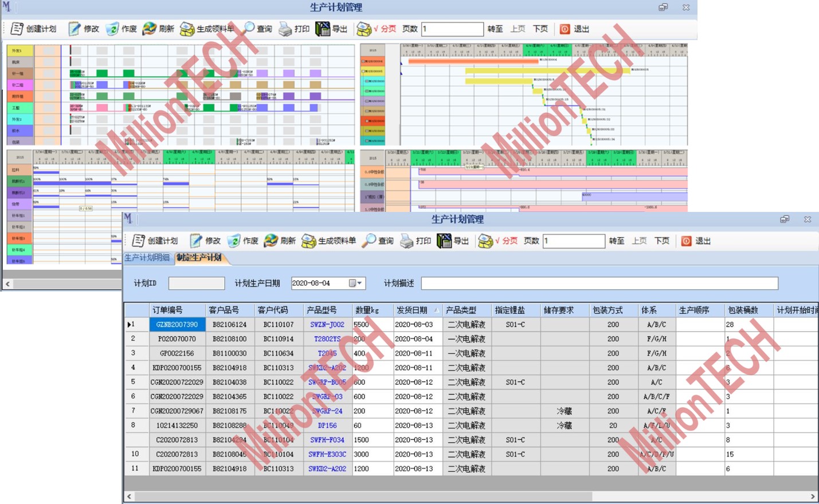This screenshot has height=504, width=819.
Task: Sort by 发货日期 column header
Action: tap(417, 310)
